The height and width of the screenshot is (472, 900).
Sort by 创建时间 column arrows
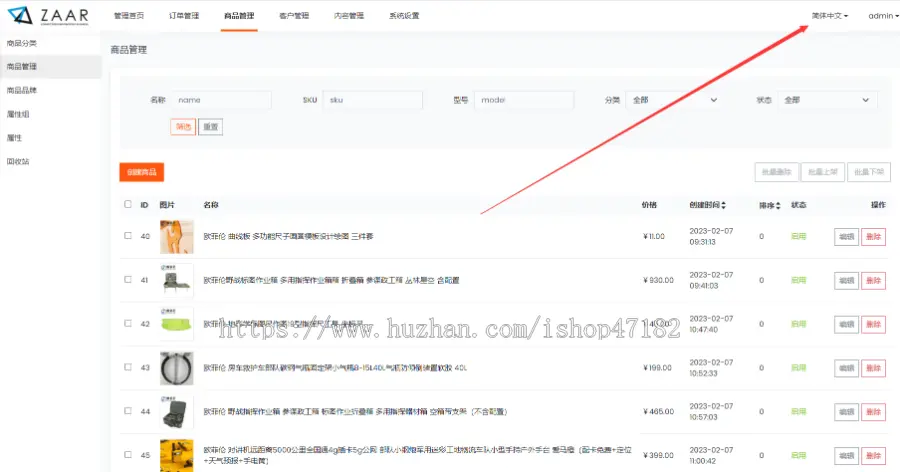pyautogui.click(x=724, y=205)
